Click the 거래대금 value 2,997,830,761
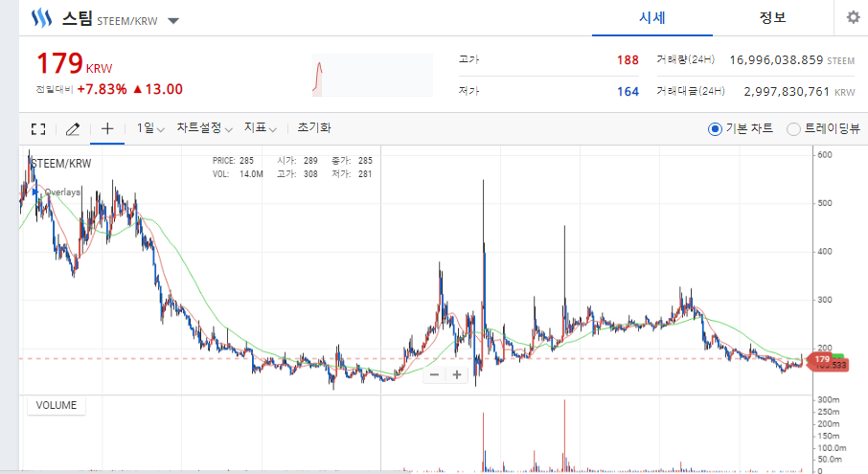The image size is (868, 474). (x=787, y=91)
